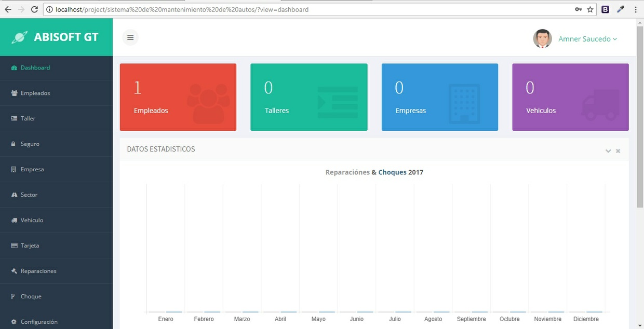Open Chrome three-dot menu
Screen dimensions: 644x329
coord(636,9)
